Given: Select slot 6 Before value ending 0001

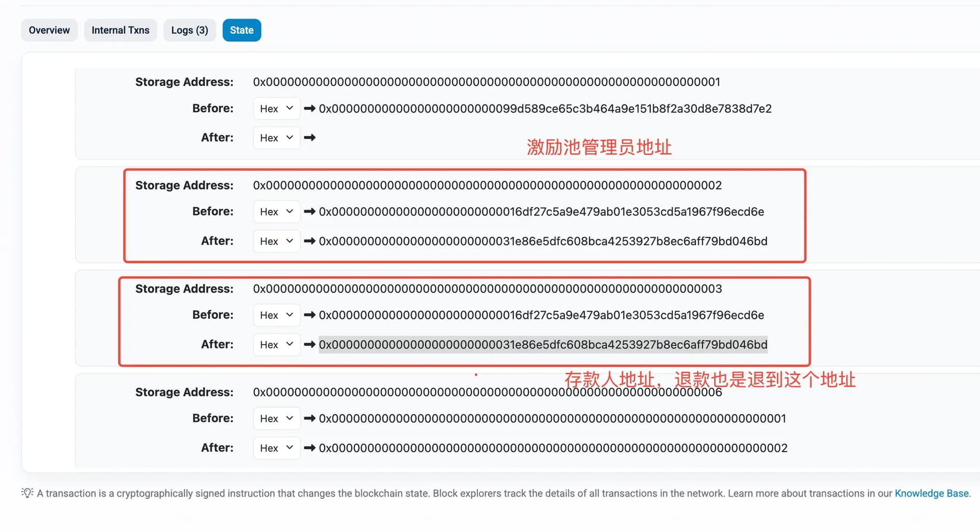Looking at the screenshot, I should pos(552,419).
